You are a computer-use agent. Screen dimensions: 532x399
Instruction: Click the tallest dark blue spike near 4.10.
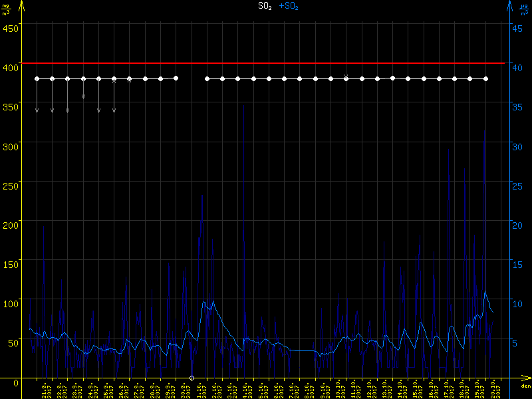pos(243,106)
